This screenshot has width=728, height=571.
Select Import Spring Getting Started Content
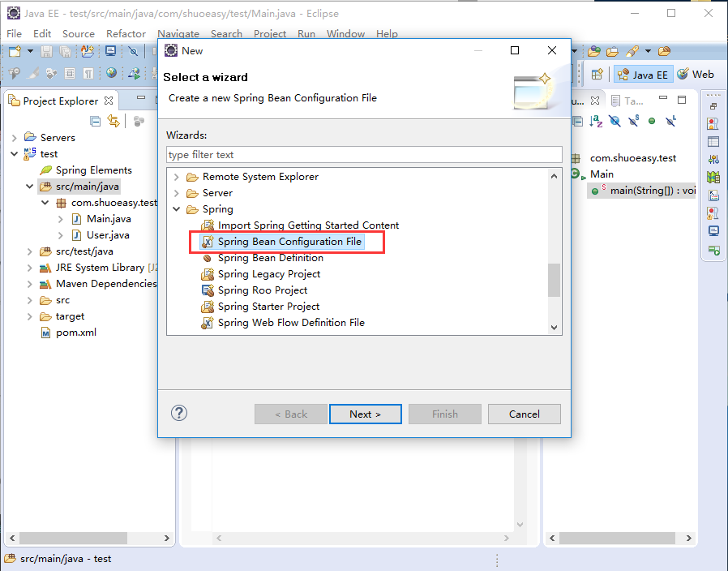pyautogui.click(x=308, y=225)
